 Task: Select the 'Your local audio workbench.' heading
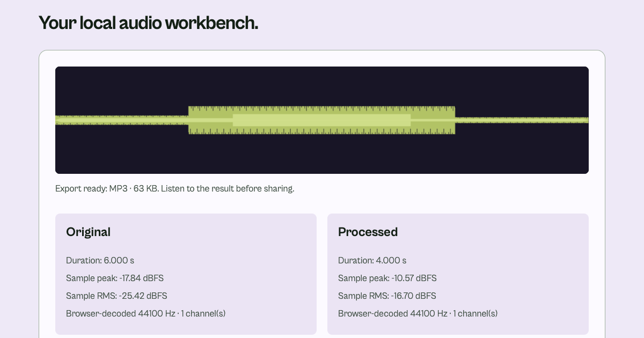pyautogui.click(x=149, y=23)
